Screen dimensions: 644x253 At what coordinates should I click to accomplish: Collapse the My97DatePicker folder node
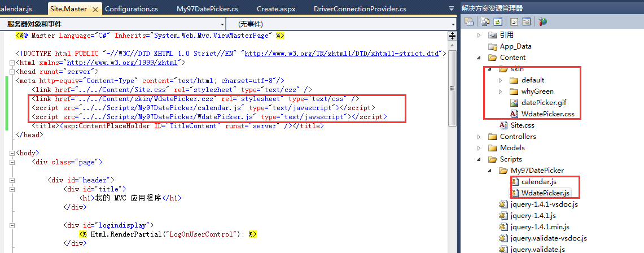489,171
